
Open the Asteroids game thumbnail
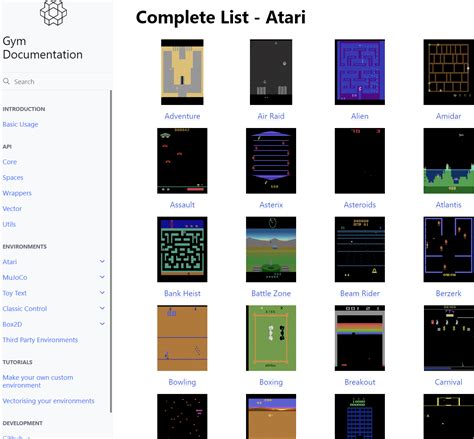[x=360, y=161]
